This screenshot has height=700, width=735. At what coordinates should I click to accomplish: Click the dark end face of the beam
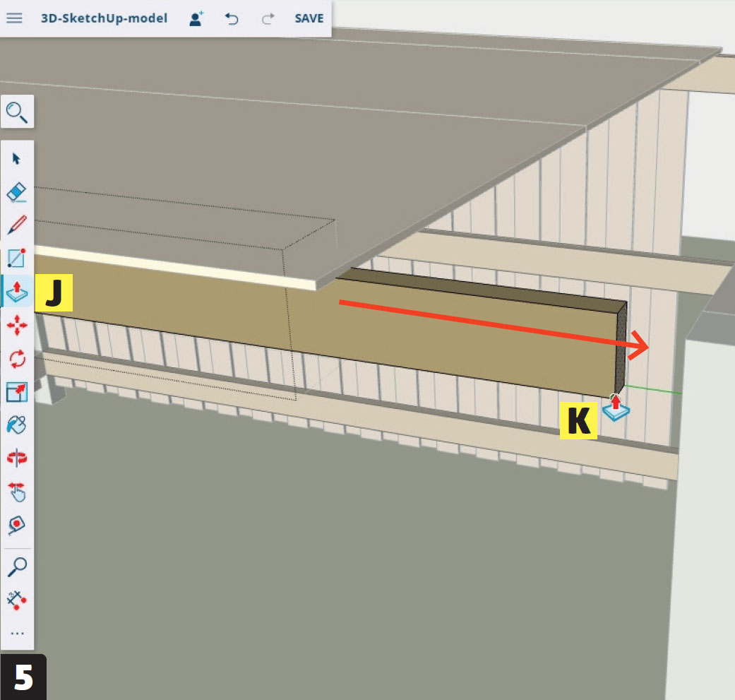621,350
